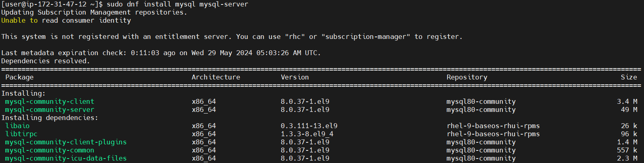Viewport: 644px width, 163px height.
Task: Click the 'Dependencies resolved.' line
Action: (x=45, y=61)
